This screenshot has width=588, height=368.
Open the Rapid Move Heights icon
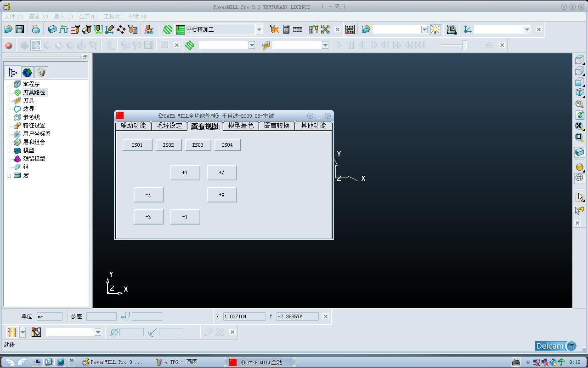75,29
